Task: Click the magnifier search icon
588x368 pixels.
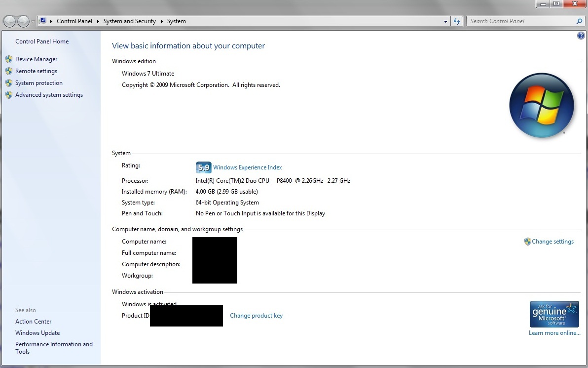Action: 580,21
